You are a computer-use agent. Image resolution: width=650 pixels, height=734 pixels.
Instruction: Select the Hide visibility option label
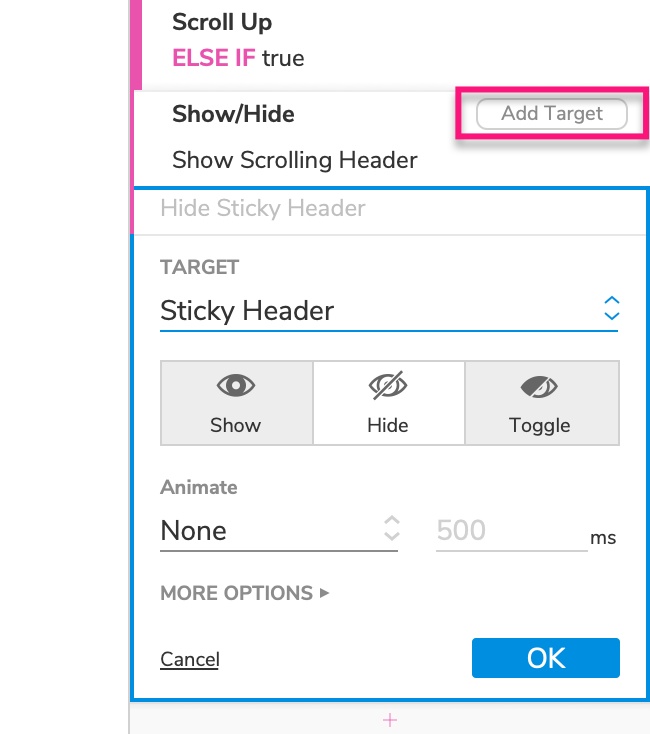388,425
